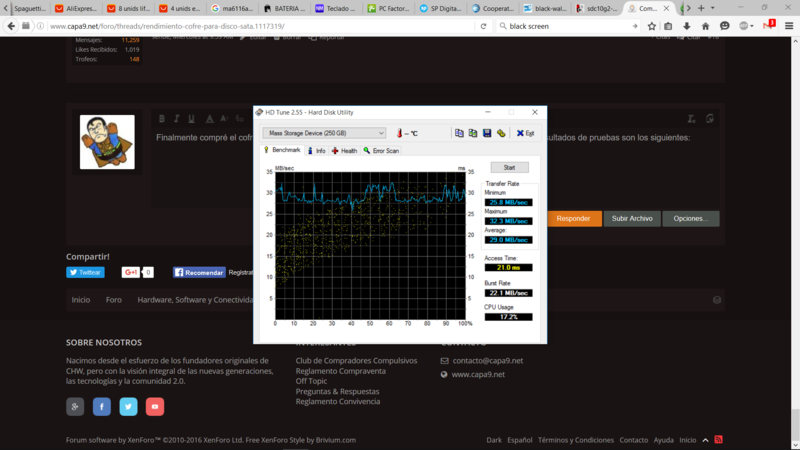Image resolution: width=800 pixels, height=450 pixels.
Task: Switch to the Health tab in HD Tune
Action: 344,151
